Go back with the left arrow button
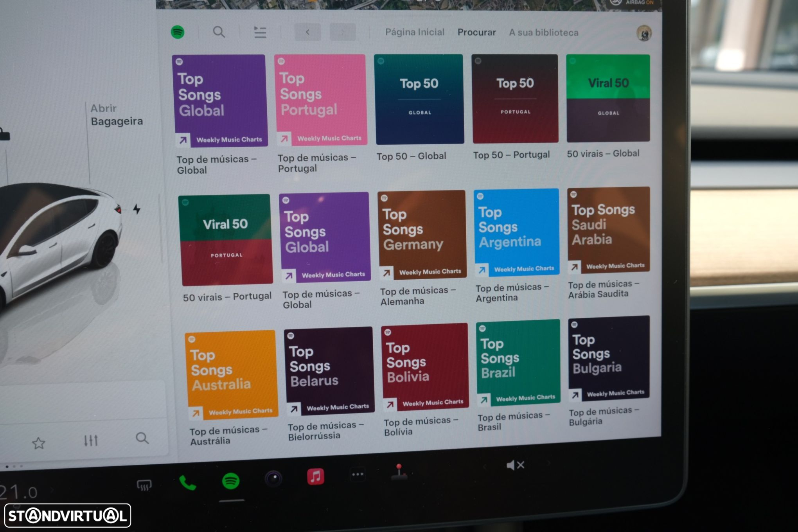The width and height of the screenshot is (798, 532). [x=308, y=32]
